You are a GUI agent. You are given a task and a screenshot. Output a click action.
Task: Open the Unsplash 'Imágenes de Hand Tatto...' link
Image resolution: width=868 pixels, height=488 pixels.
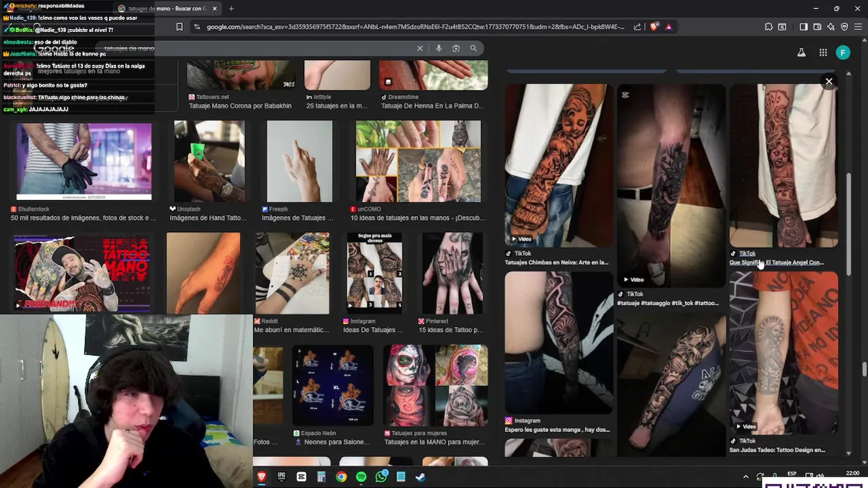tap(208, 218)
